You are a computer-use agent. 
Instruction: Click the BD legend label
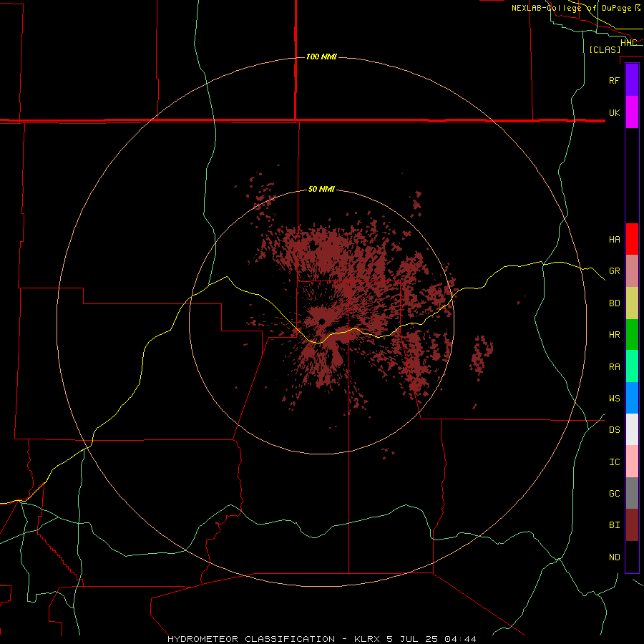click(x=614, y=303)
